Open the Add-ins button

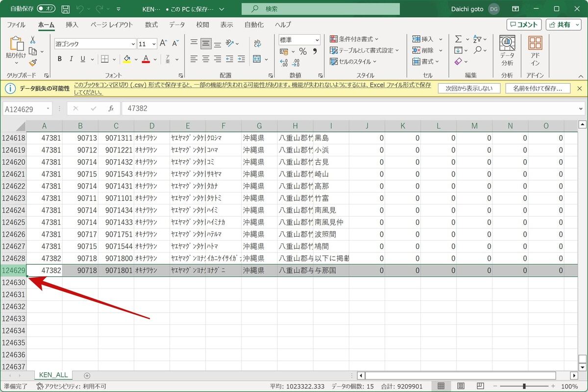tap(535, 50)
